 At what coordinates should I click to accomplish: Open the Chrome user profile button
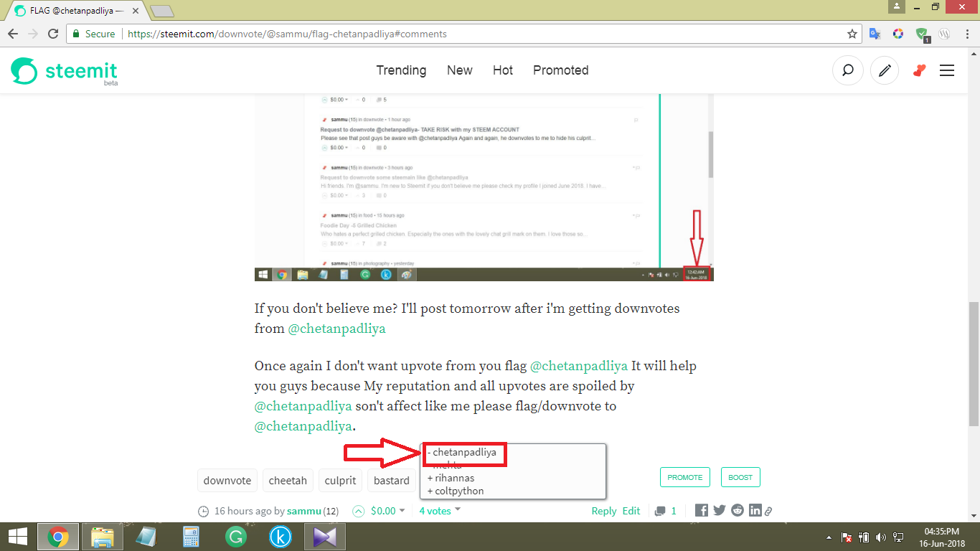pos(897,6)
